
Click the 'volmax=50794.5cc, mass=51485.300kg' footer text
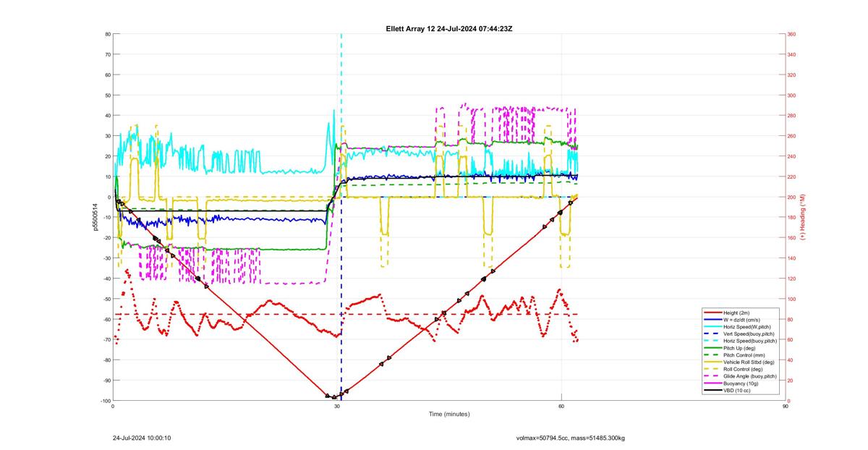(571, 438)
